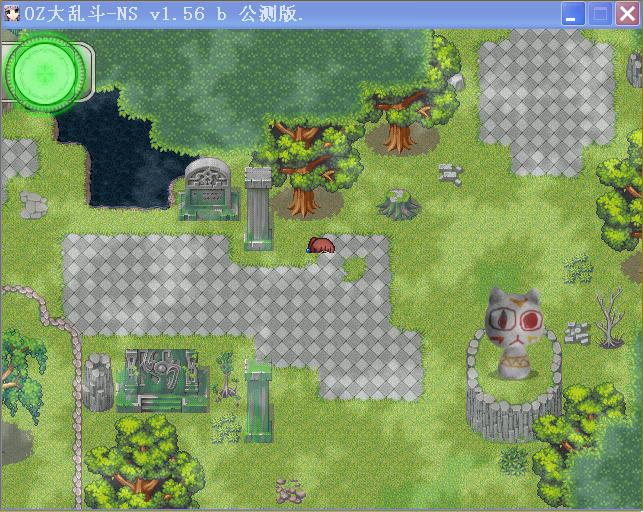This screenshot has height=512, width=643.
Task: Click the small rock pile at the bottom
Action: pos(289,490)
